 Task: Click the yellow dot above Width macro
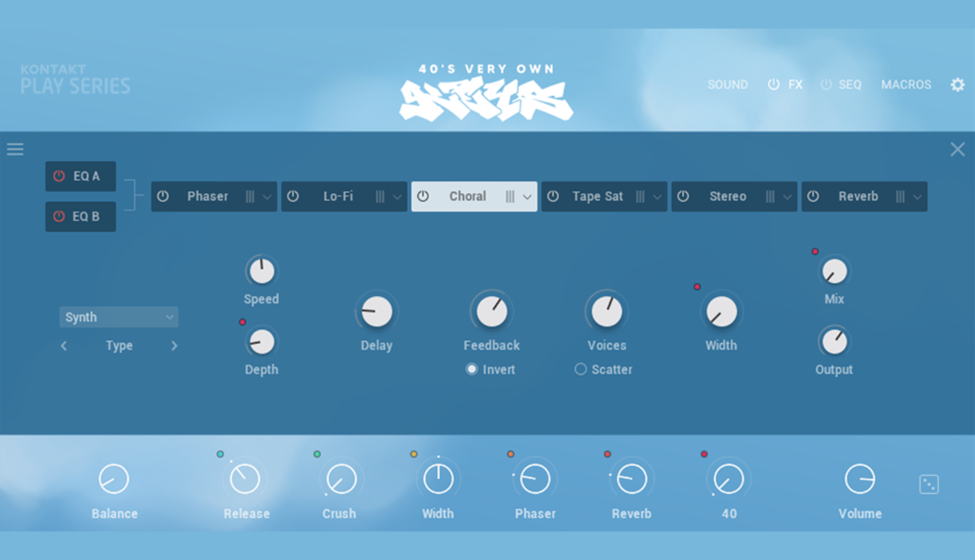coord(414,454)
